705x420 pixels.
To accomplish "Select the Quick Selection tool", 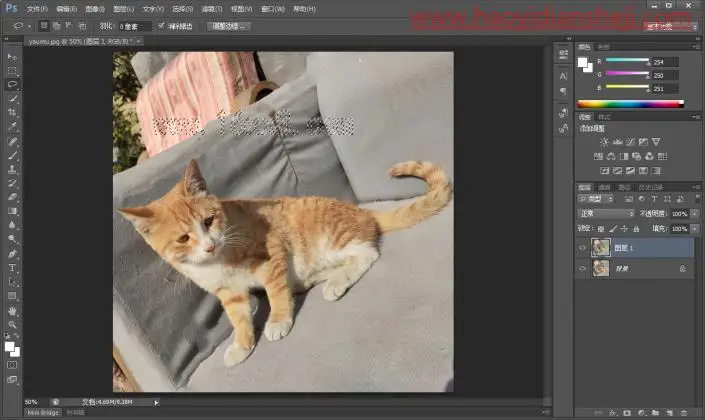I will [12, 98].
